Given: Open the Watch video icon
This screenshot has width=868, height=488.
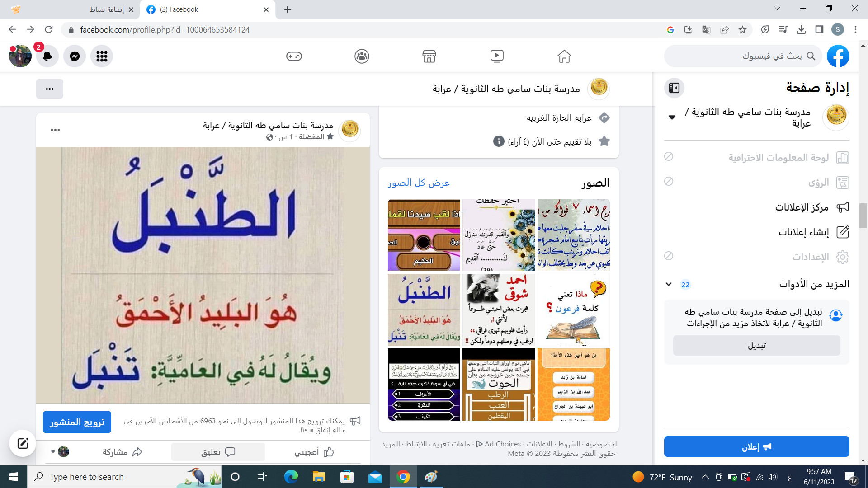Looking at the screenshot, I should click(x=497, y=56).
